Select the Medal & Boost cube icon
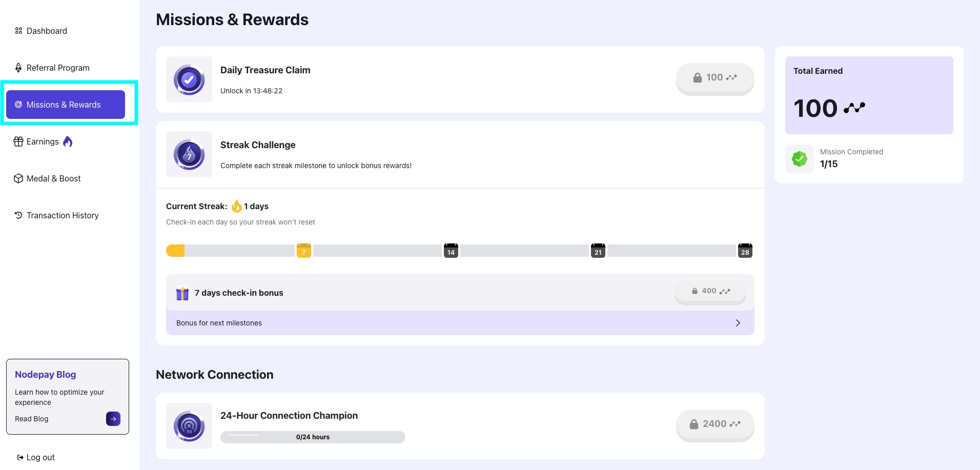Screen dimensions: 980x470 (18, 178)
